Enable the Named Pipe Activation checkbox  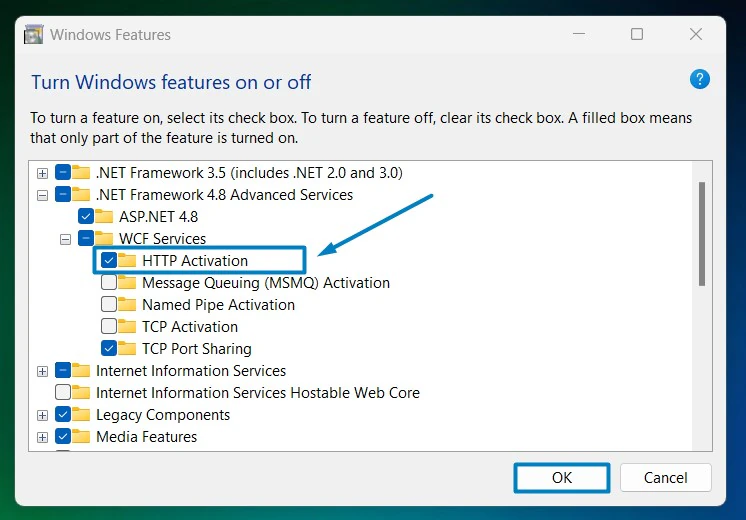[x=109, y=304]
